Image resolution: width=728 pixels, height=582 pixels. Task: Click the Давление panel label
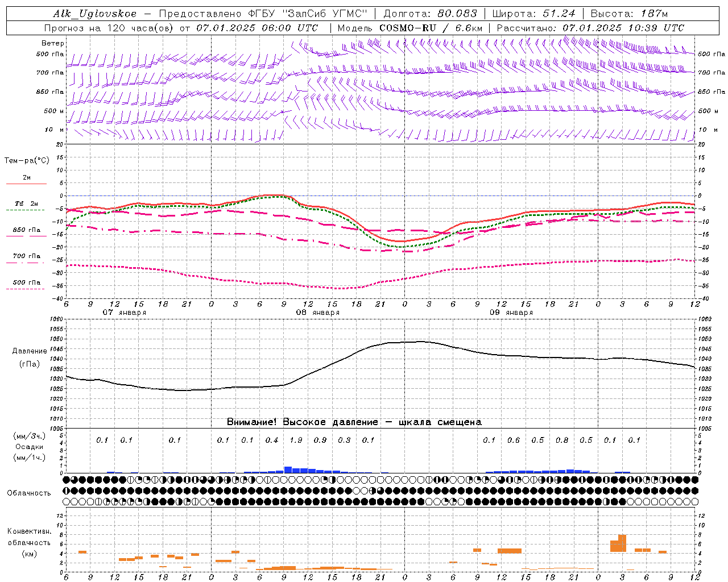(x=30, y=351)
